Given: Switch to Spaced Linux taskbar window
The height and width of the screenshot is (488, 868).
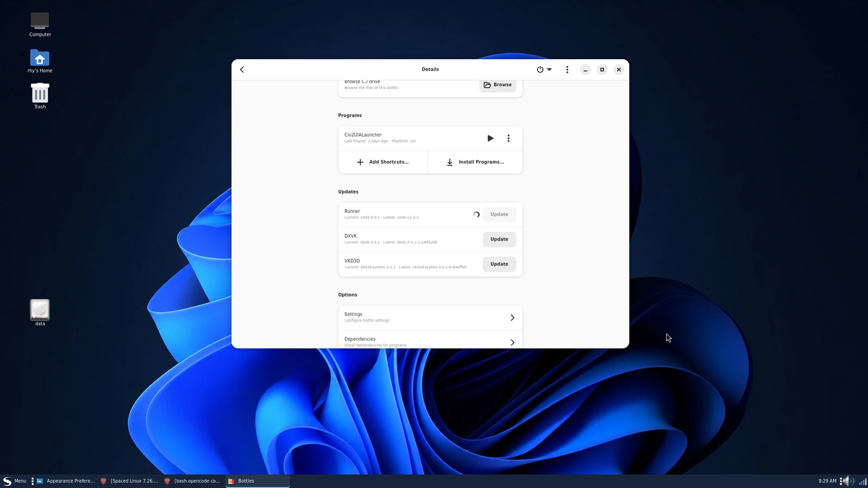Looking at the screenshot, I should click(130, 481).
